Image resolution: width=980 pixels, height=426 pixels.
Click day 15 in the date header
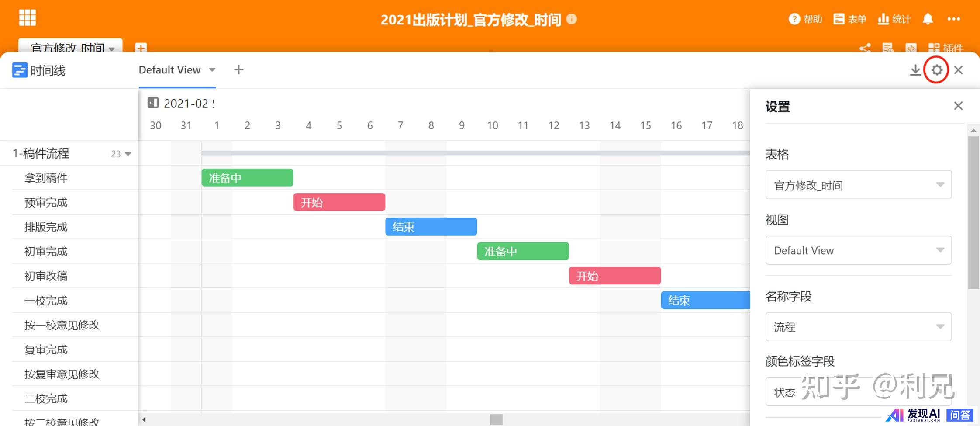coord(646,126)
